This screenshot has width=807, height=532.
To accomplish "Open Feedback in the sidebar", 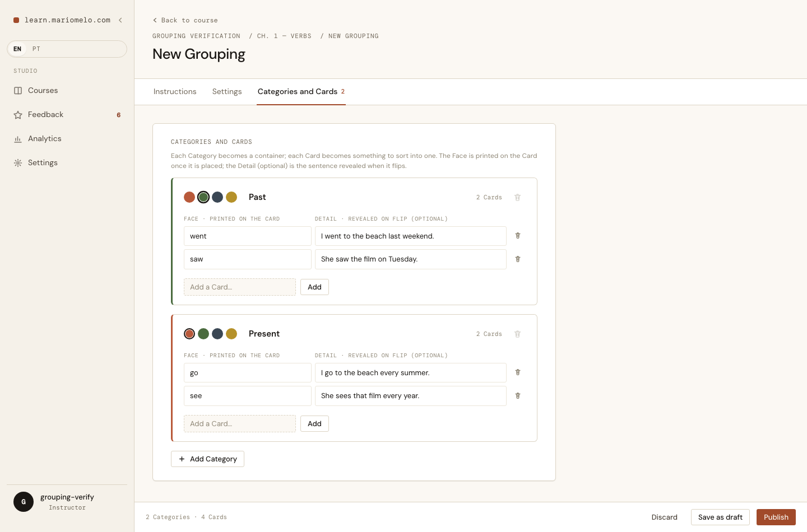I will pyautogui.click(x=67, y=115).
